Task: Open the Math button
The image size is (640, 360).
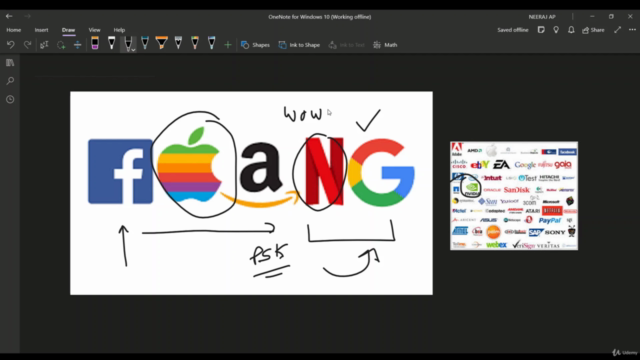Action: click(x=385, y=45)
